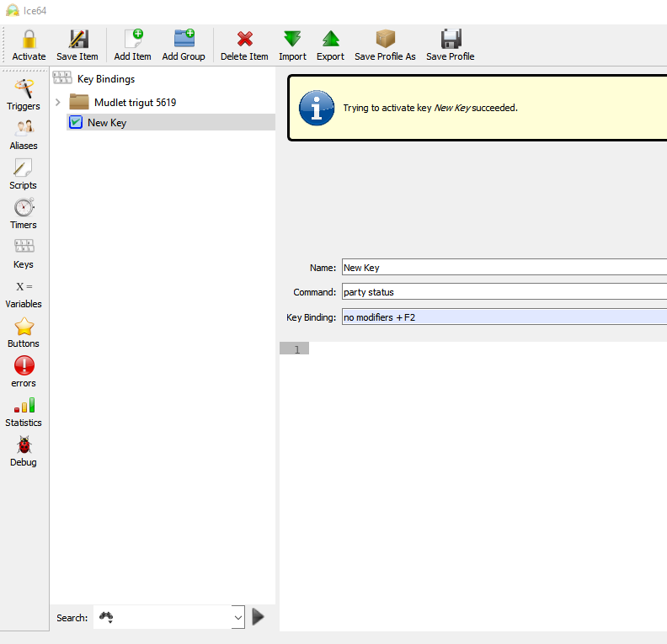Save Profile using the floppy icon

[x=450, y=40]
